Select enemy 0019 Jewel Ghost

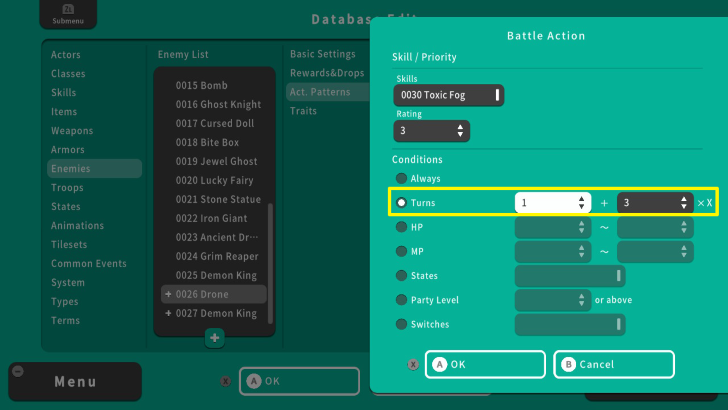point(214,162)
